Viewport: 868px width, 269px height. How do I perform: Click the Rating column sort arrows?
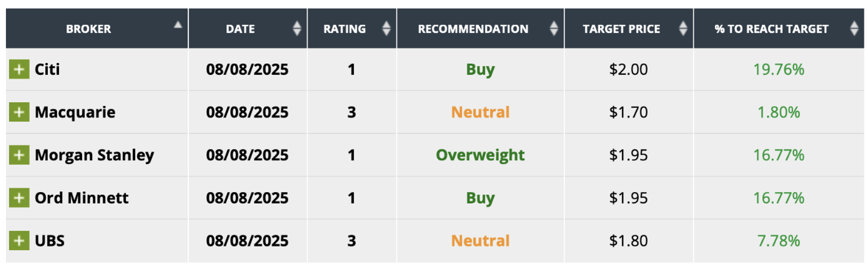click(386, 29)
